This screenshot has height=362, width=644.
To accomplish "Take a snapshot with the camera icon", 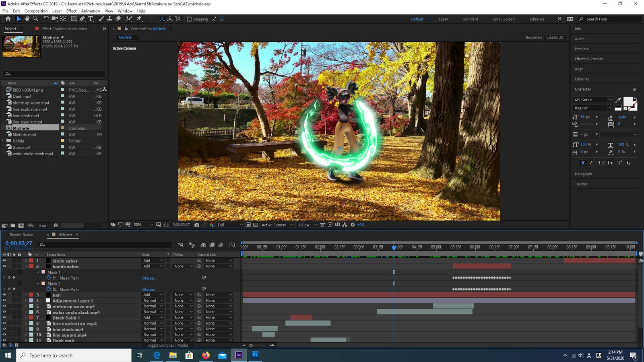I will point(197,225).
